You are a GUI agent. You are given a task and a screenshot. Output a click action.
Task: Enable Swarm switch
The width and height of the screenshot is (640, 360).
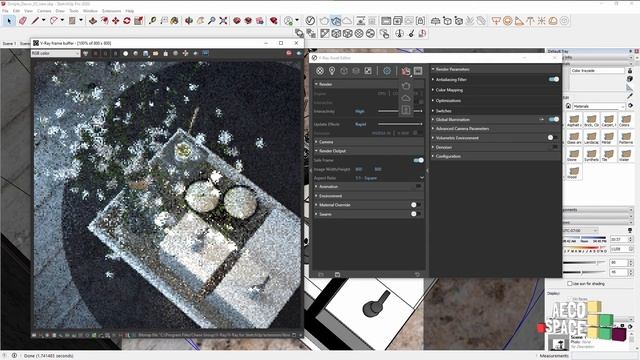tap(416, 214)
